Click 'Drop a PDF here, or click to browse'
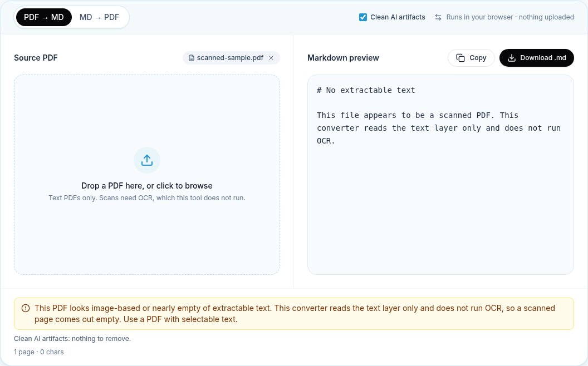Image resolution: width=588 pixels, height=366 pixels. (147, 186)
